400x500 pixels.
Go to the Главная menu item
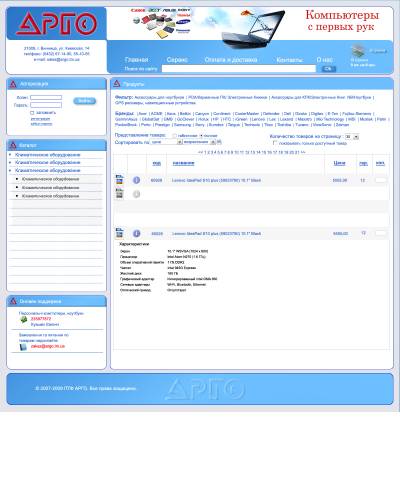coord(136,60)
